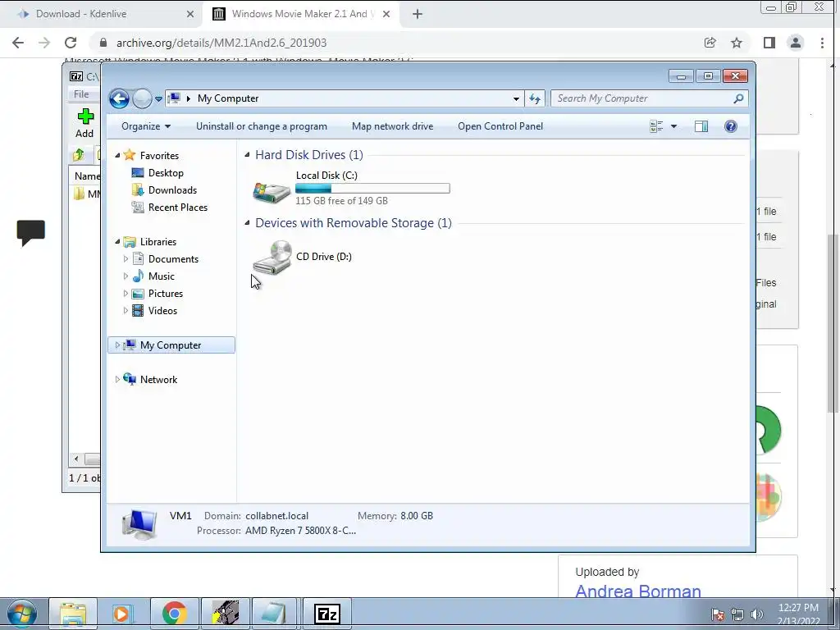Go back using Explorer's back arrow
This screenshot has height=630, width=840.
pyautogui.click(x=119, y=98)
